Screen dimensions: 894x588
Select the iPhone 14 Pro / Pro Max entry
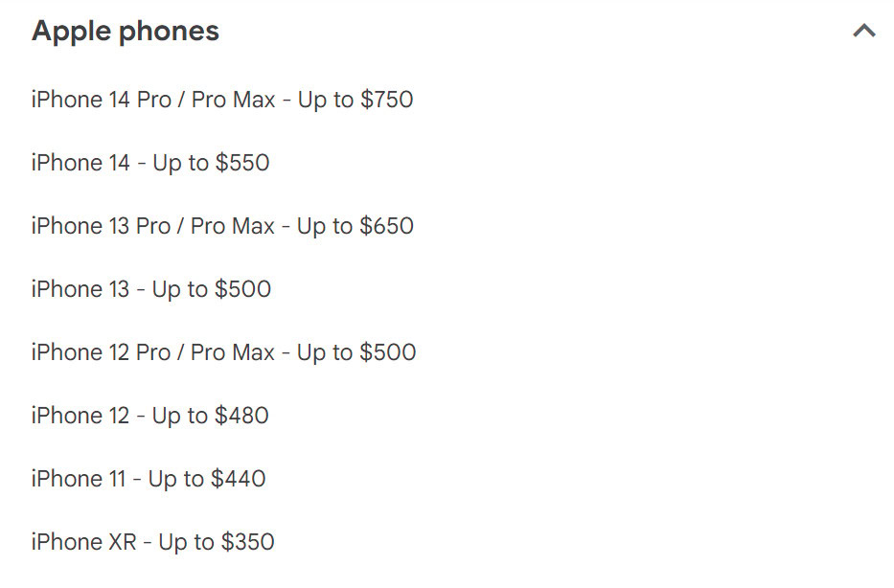pyautogui.click(x=221, y=100)
